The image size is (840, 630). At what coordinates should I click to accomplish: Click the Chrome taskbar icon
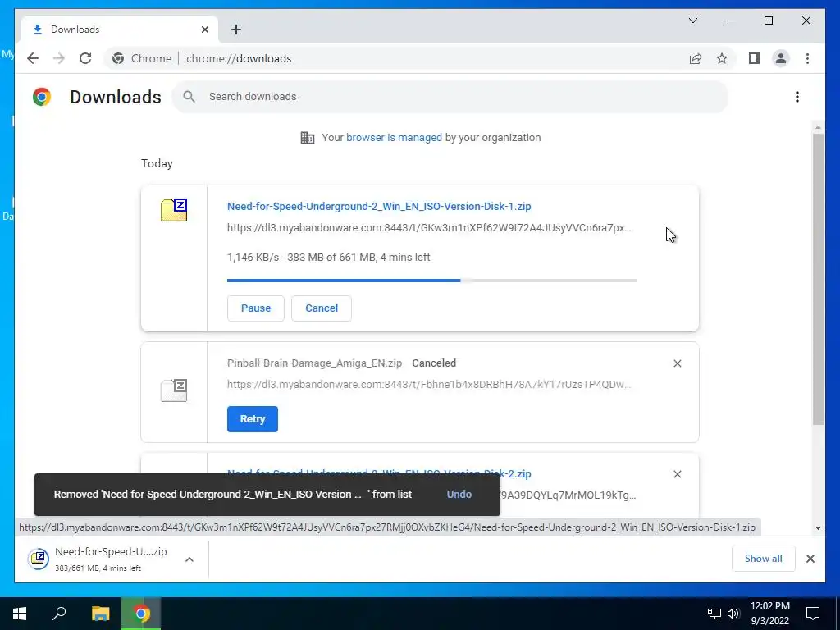141,614
